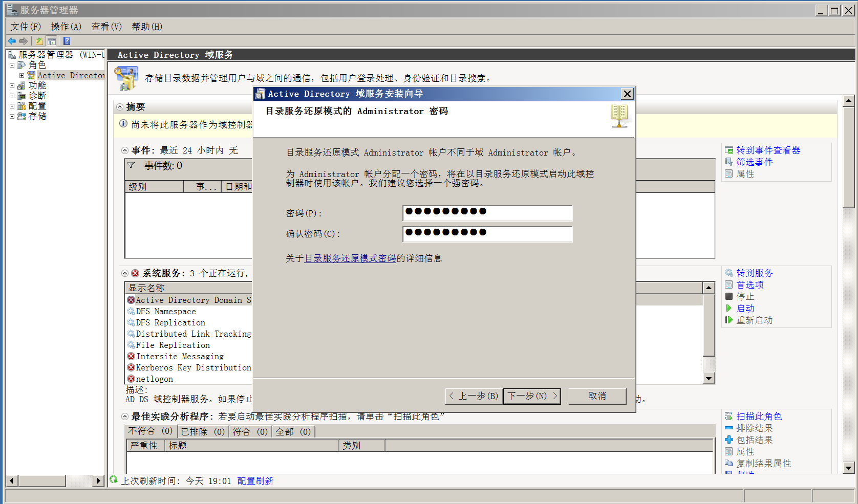Click the 转到服务 gear icon

click(x=729, y=273)
